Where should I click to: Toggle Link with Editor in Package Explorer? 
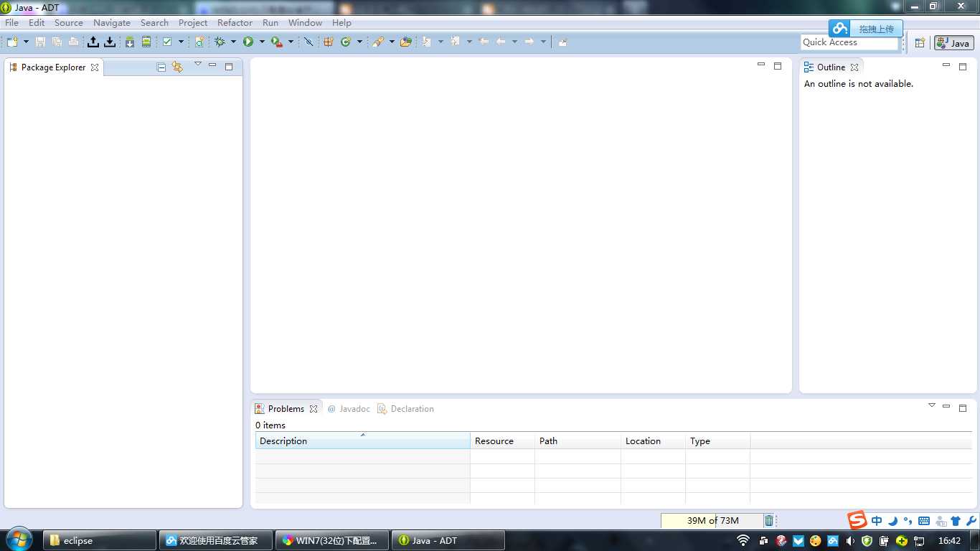pyautogui.click(x=177, y=67)
